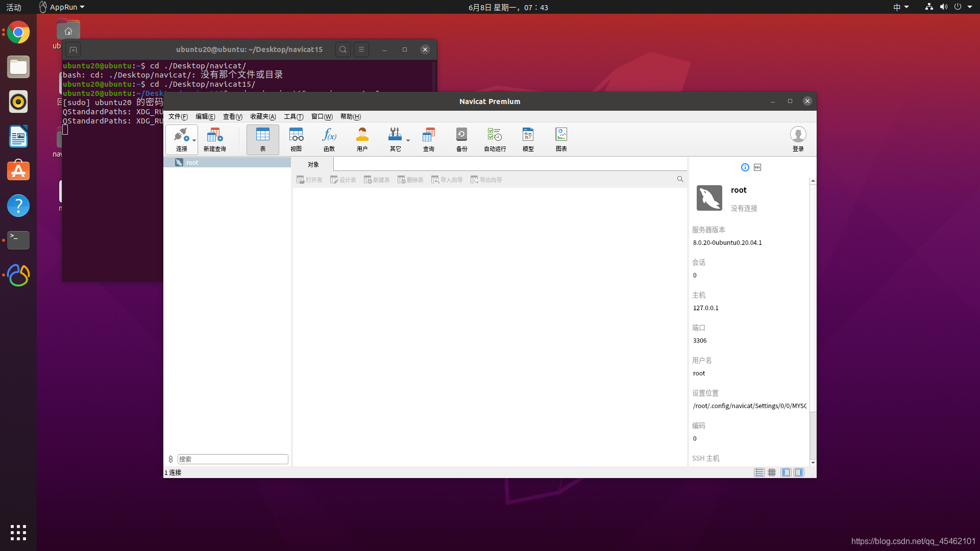This screenshot has height=551, width=980.
Task: Show Applications grid in the dock
Action: click(18, 533)
